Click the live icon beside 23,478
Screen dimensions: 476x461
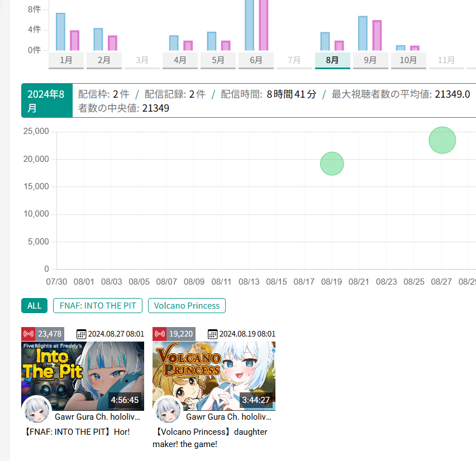click(x=28, y=334)
